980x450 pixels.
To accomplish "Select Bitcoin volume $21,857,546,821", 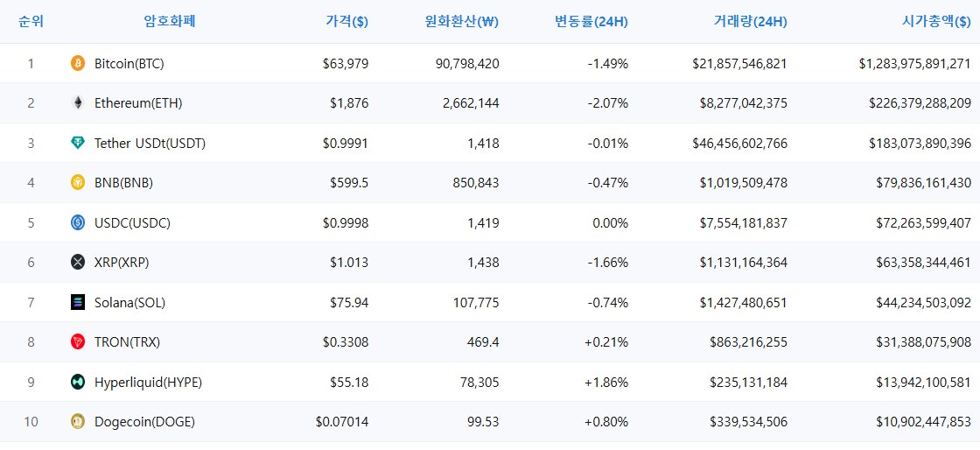I will [x=740, y=63].
